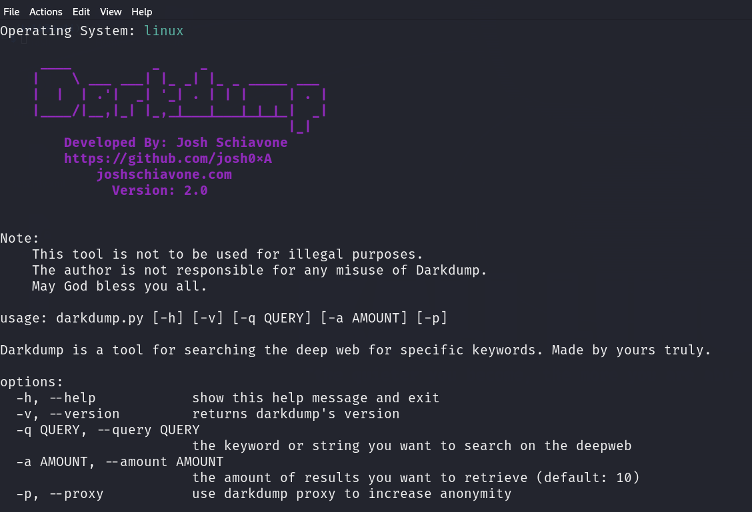Click the Darkdump ASCII art banner

(180, 100)
